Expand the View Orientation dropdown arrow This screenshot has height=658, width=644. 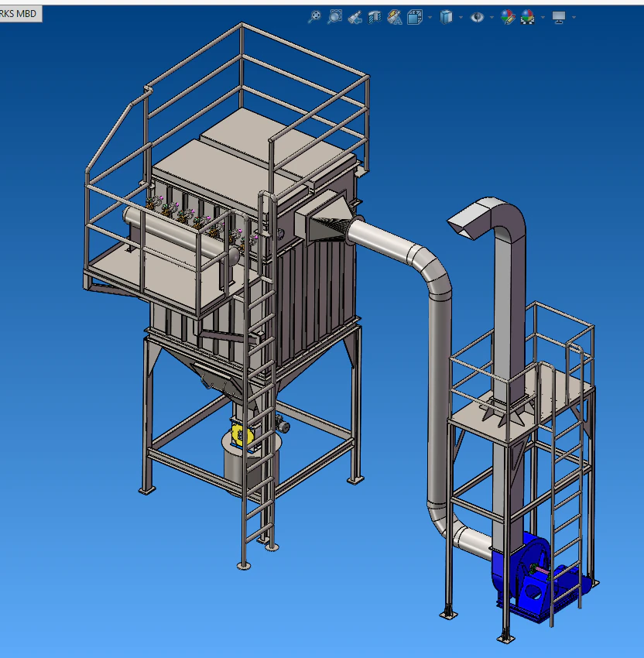coord(430,17)
